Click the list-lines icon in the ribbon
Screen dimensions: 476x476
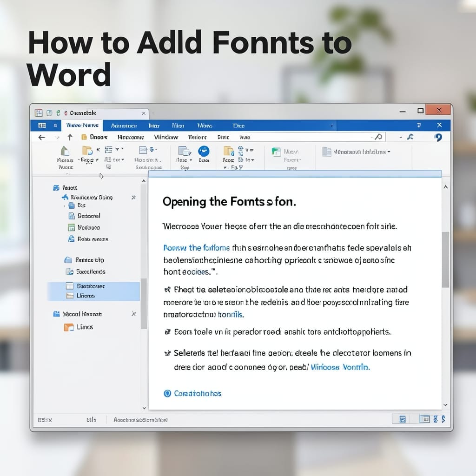coord(108,149)
